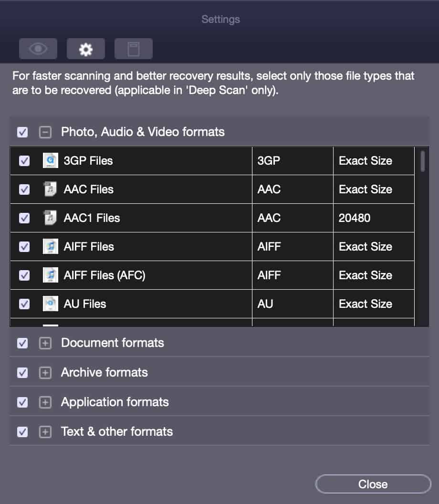Uncheck the 3GP Files checkbox
Viewport: 439px width, 504px height.
tap(24, 161)
